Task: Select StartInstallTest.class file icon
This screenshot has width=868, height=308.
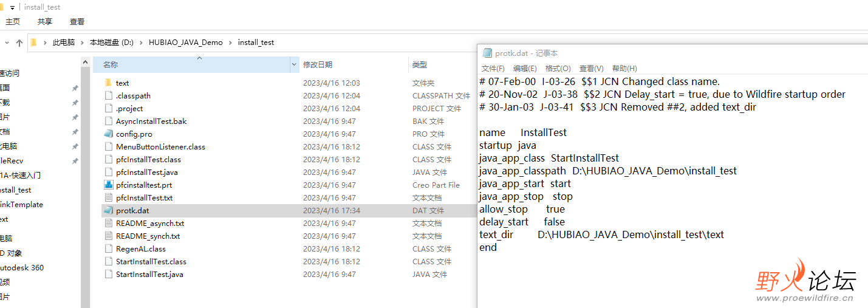Action: pos(108,261)
